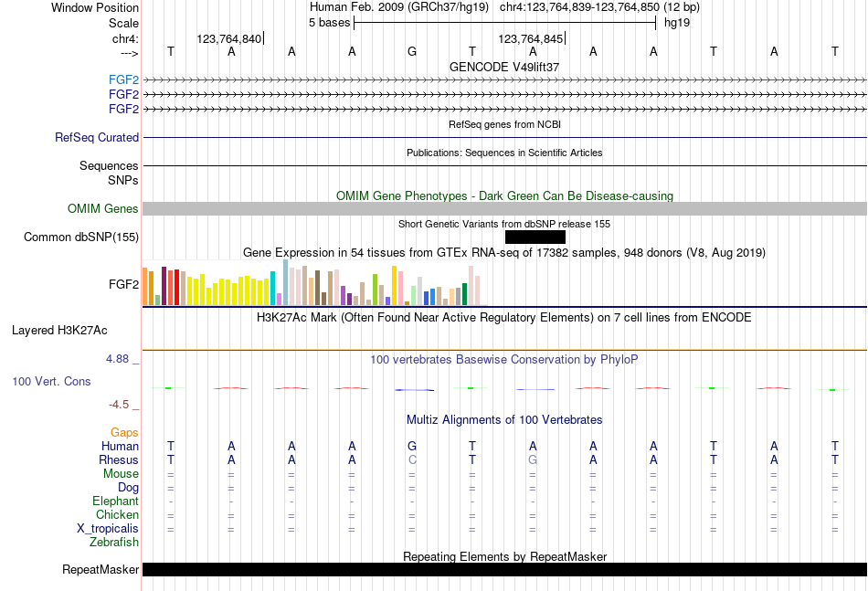Click the Common dbSNP(155) label
Viewport: 868px width, 591px height.
click(x=80, y=237)
